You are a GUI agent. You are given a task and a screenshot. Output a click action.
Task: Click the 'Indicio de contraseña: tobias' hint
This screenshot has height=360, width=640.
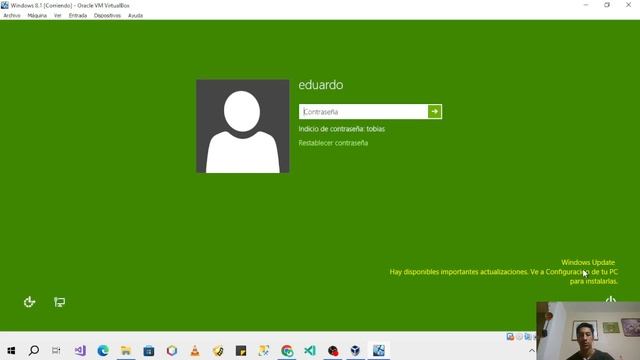pyautogui.click(x=342, y=129)
